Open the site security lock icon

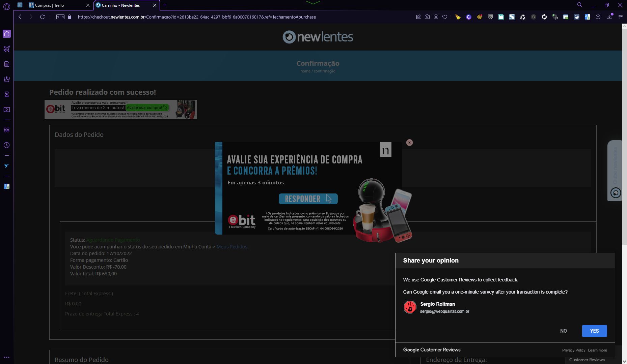point(70,17)
